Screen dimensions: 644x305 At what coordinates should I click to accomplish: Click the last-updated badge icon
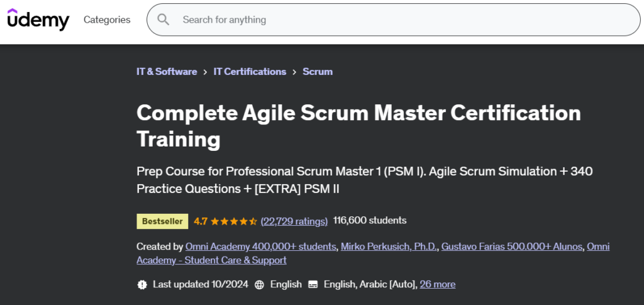point(142,284)
